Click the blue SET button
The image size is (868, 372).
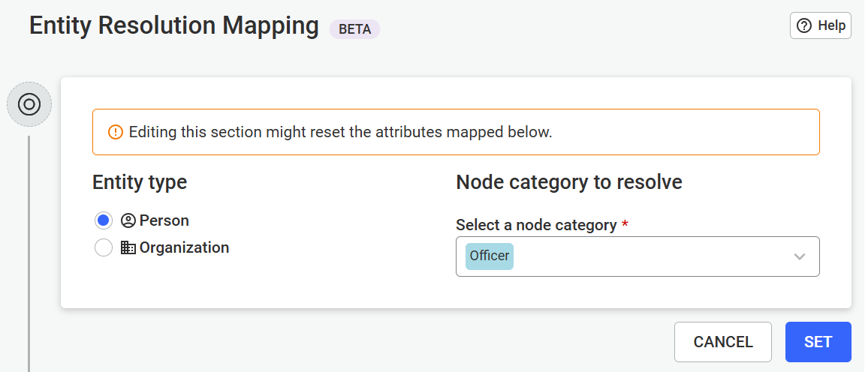[x=818, y=341]
